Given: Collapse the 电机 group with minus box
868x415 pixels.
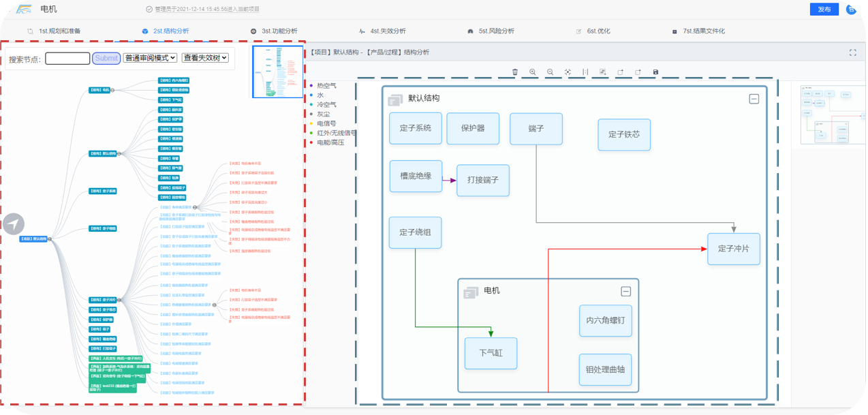Looking at the screenshot, I should coord(625,292).
